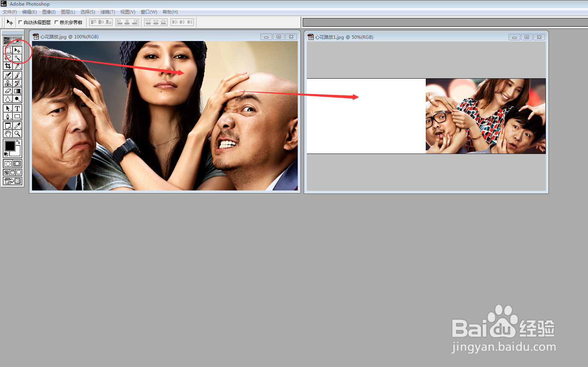Distribute top edges button in options bar
This screenshot has height=367, width=588.
[148, 22]
